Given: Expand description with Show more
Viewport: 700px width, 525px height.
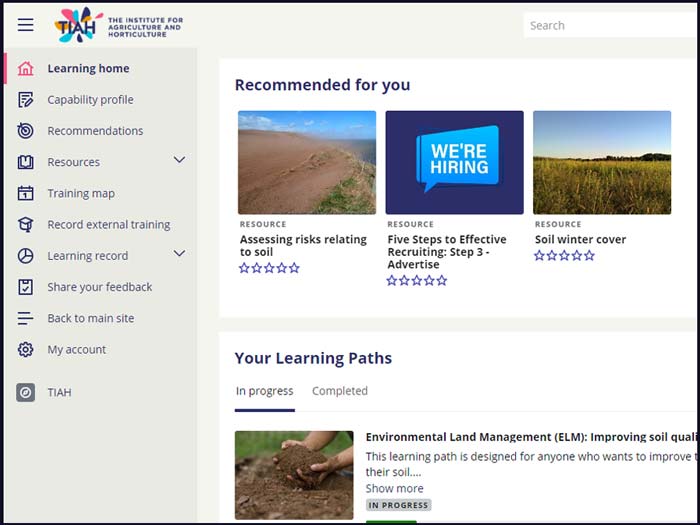Looking at the screenshot, I should click(x=394, y=488).
